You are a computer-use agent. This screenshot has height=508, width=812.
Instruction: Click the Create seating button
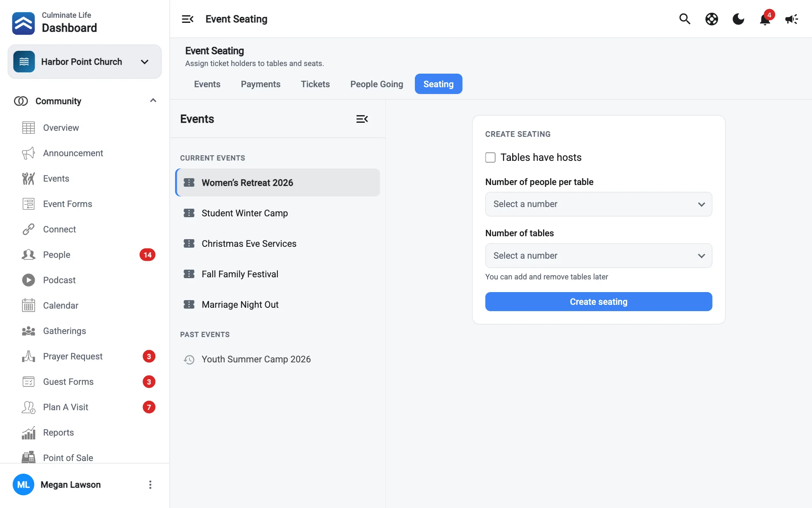coord(598,302)
